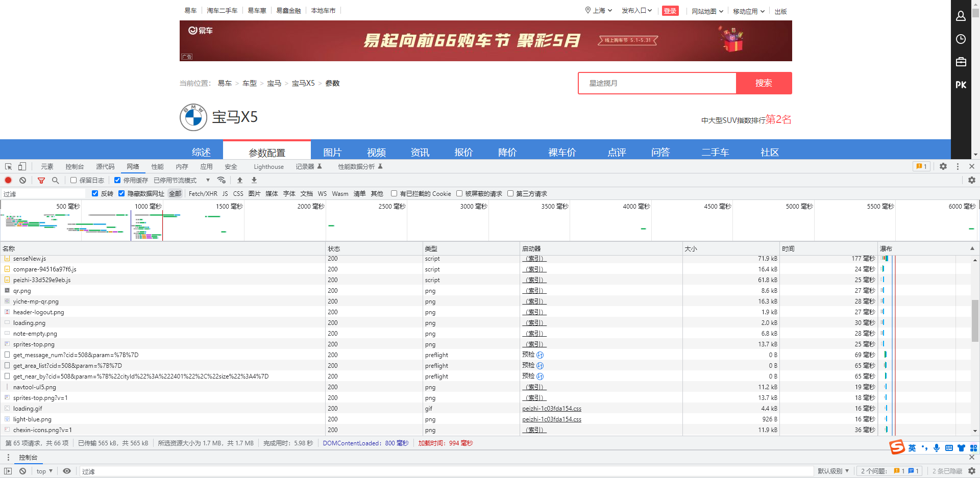Filter requests by CSS type

click(x=238, y=193)
